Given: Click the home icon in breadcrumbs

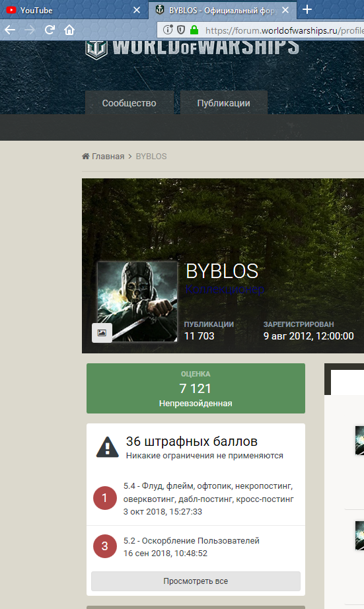Looking at the screenshot, I should (x=85, y=156).
